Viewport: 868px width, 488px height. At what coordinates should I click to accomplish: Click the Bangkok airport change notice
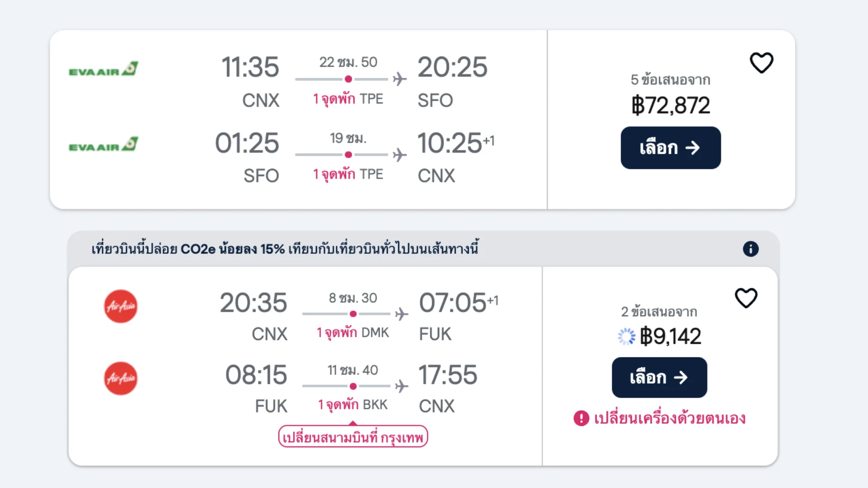353,437
